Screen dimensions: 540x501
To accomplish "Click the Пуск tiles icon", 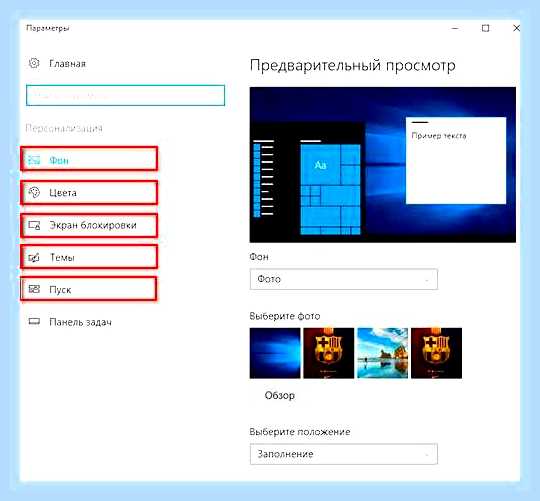I will pos(34,289).
